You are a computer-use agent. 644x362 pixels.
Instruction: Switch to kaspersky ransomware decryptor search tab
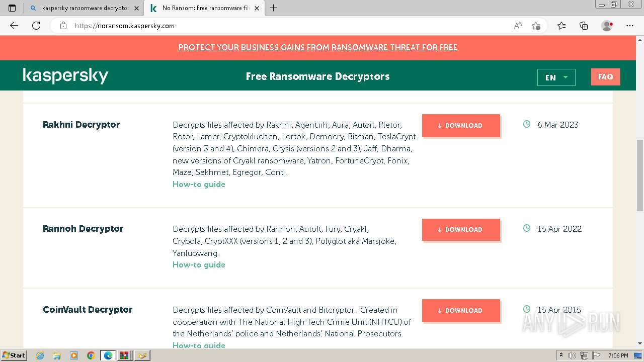[84, 8]
